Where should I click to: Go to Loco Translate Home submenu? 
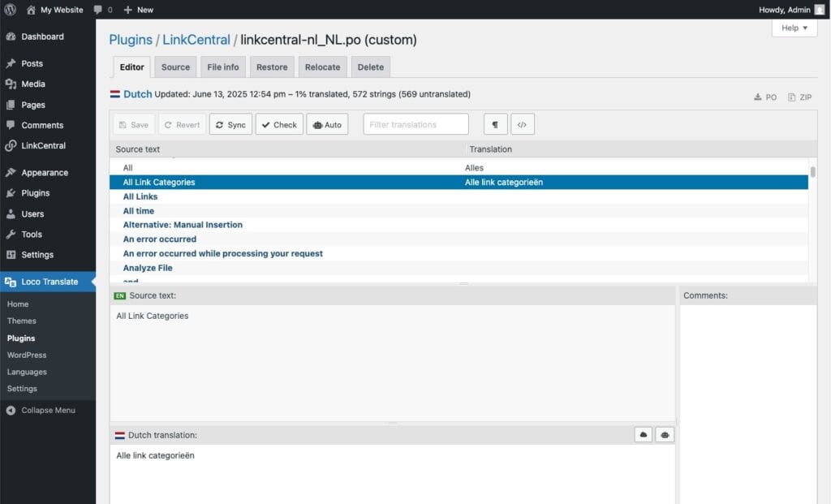[x=18, y=304]
